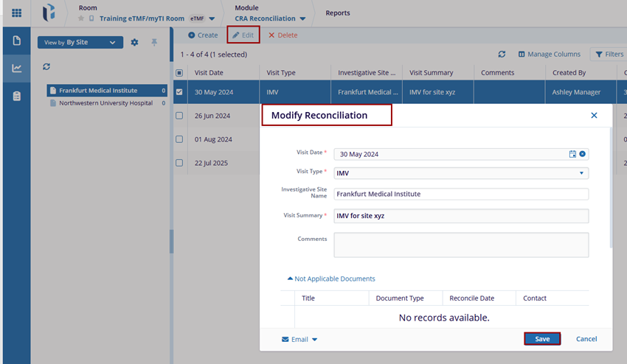
Task: Click the documents icon in left sidebar
Action: pos(16,41)
